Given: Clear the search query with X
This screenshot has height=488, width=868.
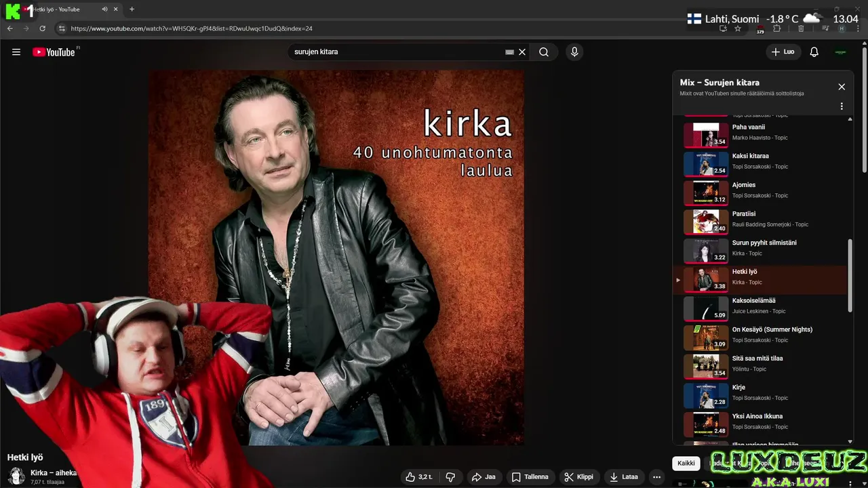Looking at the screenshot, I should pyautogui.click(x=522, y=52).
